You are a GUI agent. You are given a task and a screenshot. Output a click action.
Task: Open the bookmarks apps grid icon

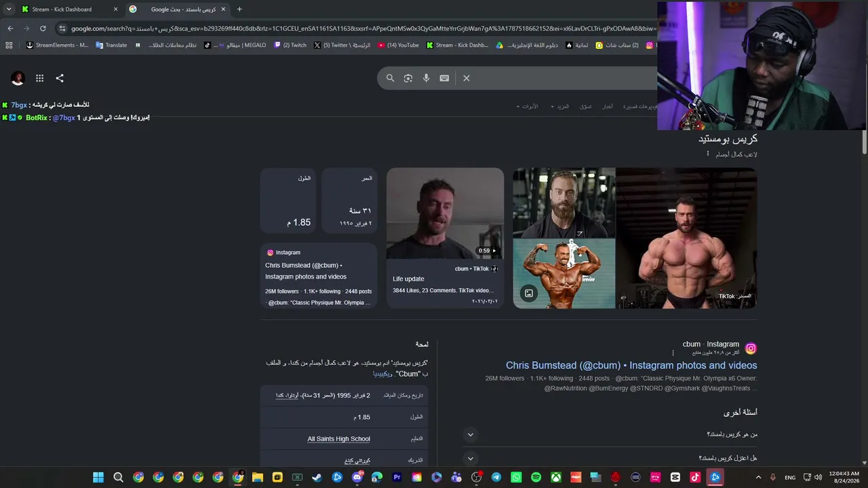[x=9, y=45]
